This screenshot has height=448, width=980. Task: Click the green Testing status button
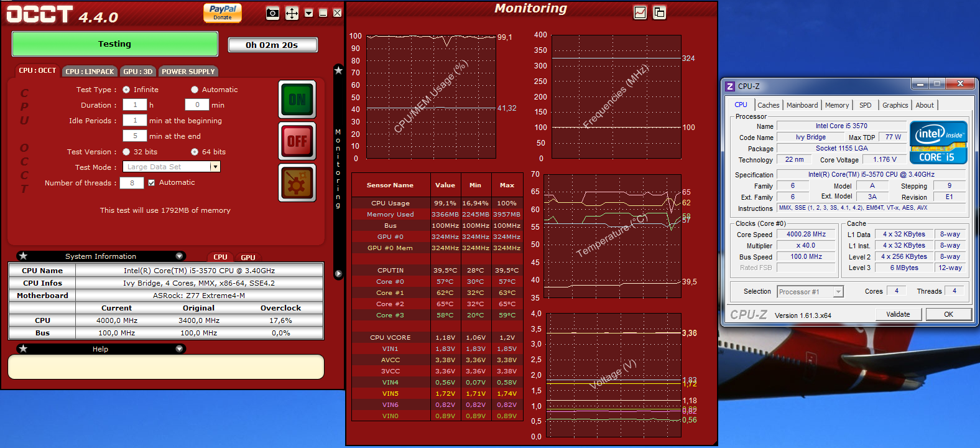[x=115, y=44]
